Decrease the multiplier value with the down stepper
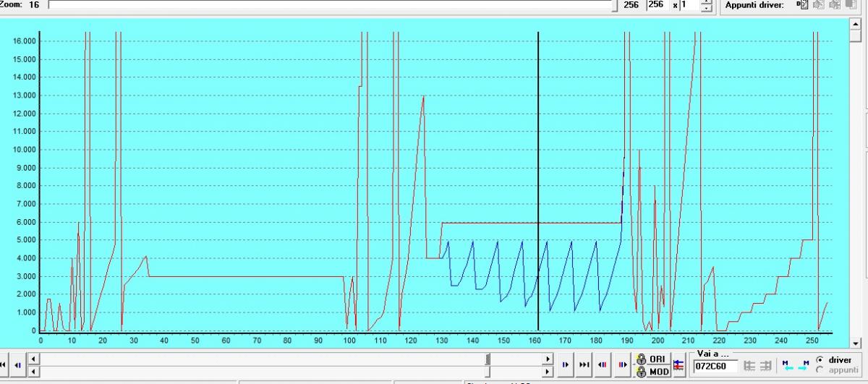Image resolution: width=868 pixels, height=384 pixels. coord(707,8)
